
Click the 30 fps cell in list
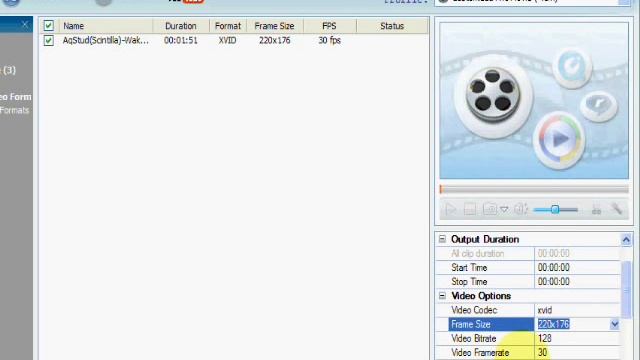[329, 40]
